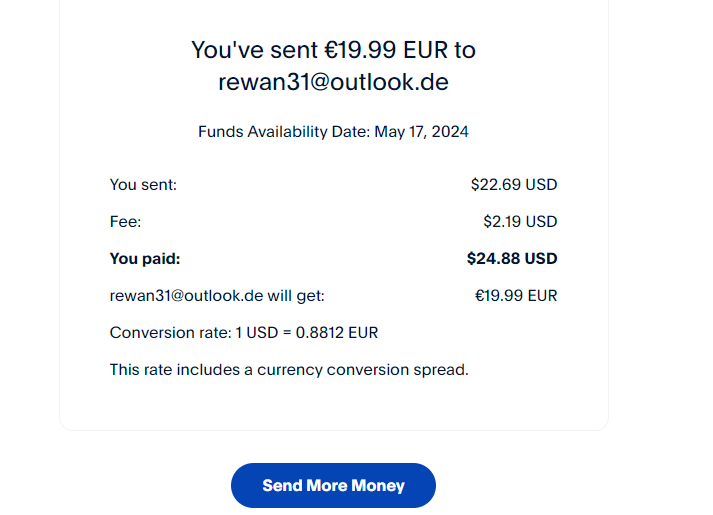Click the bold "You paid:" label
The image size is (713, 515).
145,258
